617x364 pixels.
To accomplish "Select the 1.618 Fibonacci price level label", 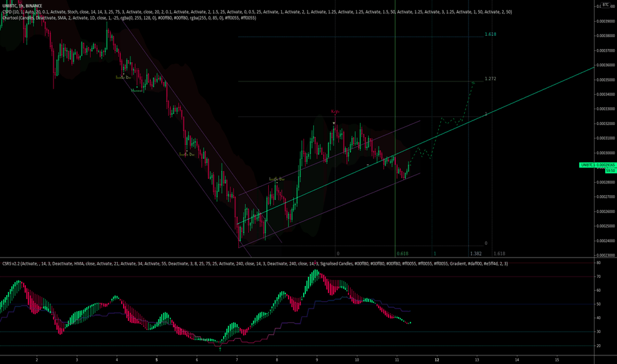I will click(x=491, y=34).
